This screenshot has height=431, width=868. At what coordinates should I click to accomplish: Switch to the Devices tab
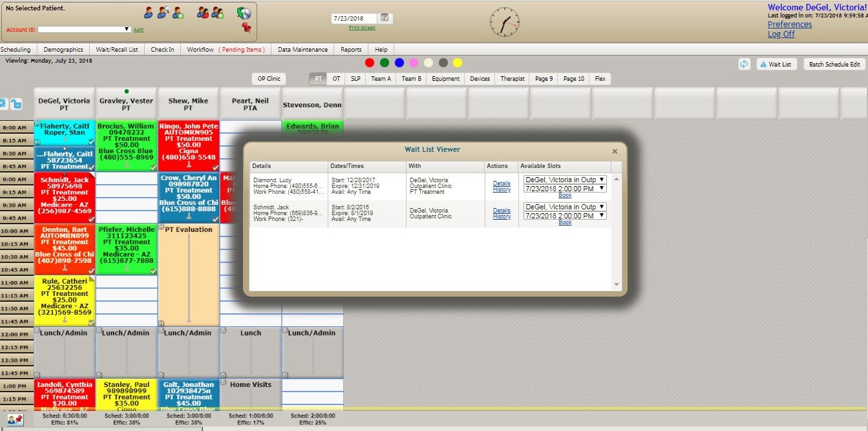(480, 79)
